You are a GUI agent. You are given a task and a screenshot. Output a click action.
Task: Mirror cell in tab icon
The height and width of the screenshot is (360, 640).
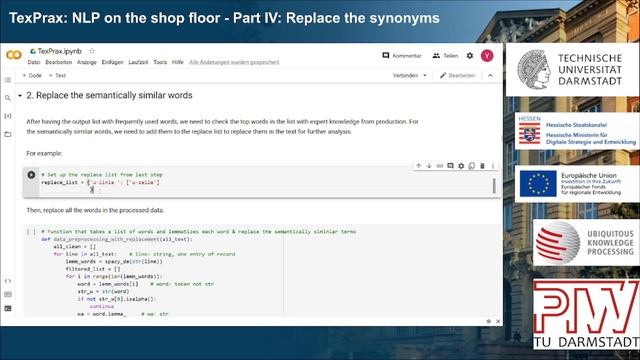pos(471,166)
